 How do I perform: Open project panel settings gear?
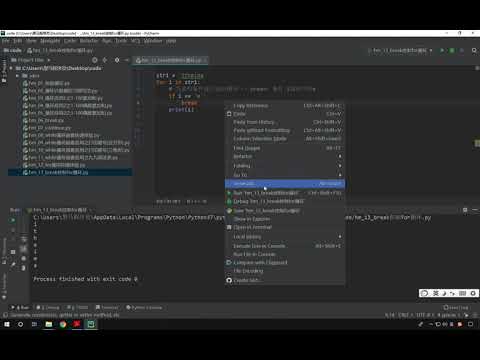pos(117,60)
